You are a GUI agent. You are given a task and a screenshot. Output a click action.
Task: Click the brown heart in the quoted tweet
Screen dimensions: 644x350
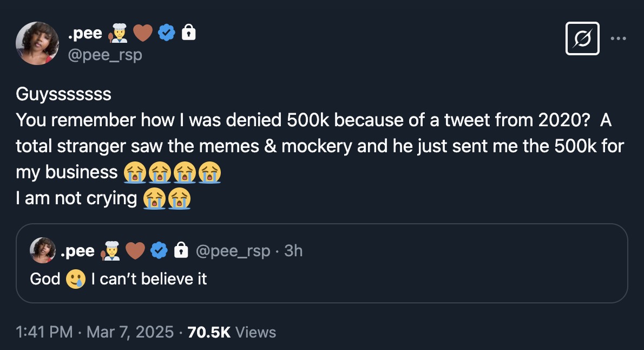[x=135, y=251]
